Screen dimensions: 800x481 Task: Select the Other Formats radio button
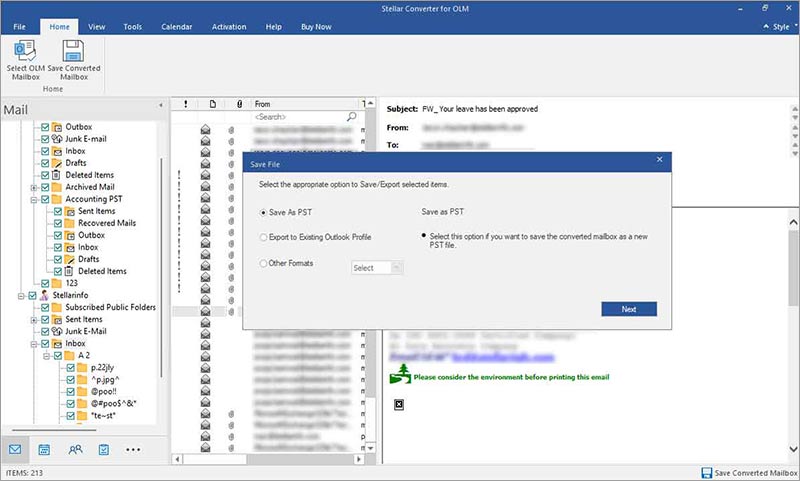tap(263, 263)
